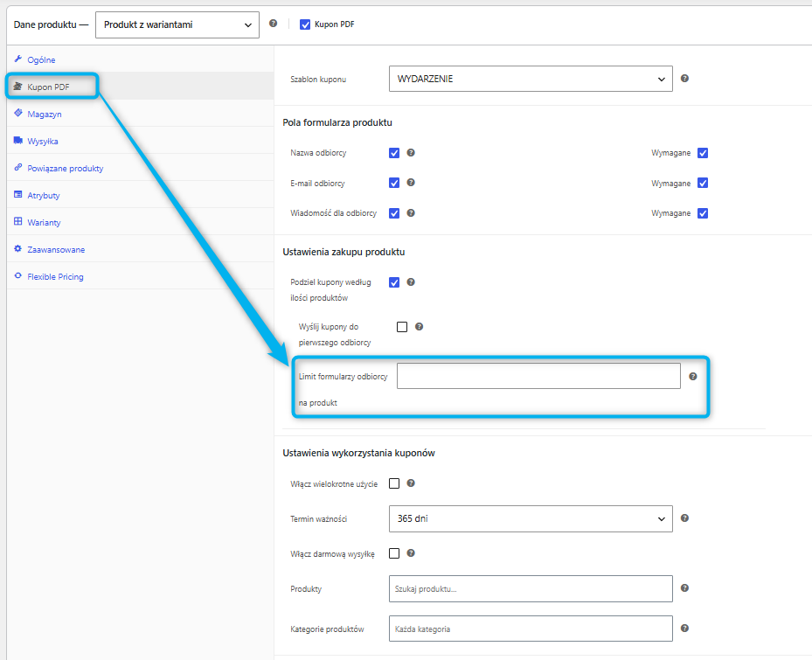Image resolution: width=812 pixels, height=660 pixels.
Task: Click the Magazyn tag icon
Action: [18, 113]
